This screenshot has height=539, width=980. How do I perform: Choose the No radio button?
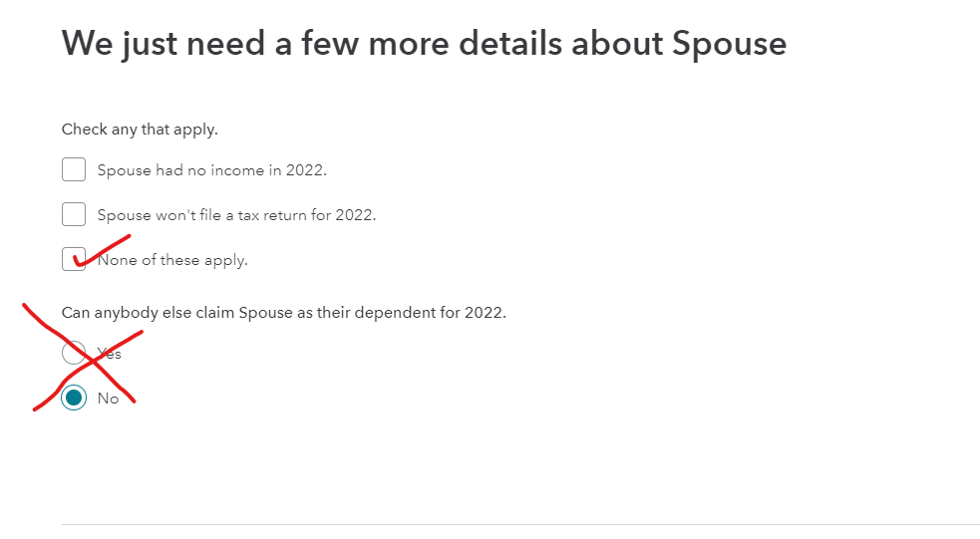(x=74, y=398)
